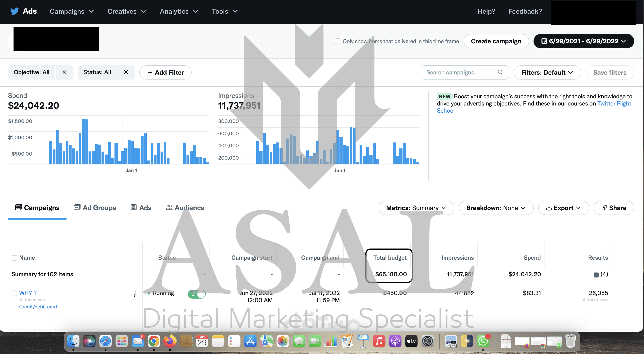
Task: Open Google Chrome from the dock
Action: click(154, 341)
